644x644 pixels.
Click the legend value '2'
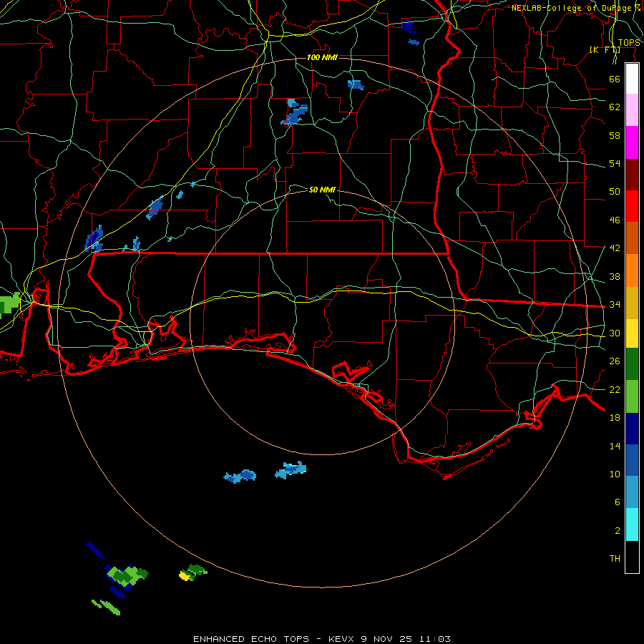tap(617, 531)
